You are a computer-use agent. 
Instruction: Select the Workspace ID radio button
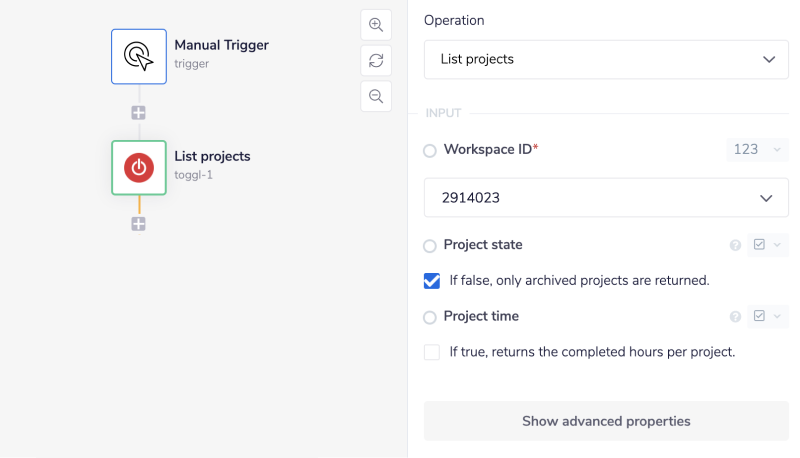click(430, 150)
